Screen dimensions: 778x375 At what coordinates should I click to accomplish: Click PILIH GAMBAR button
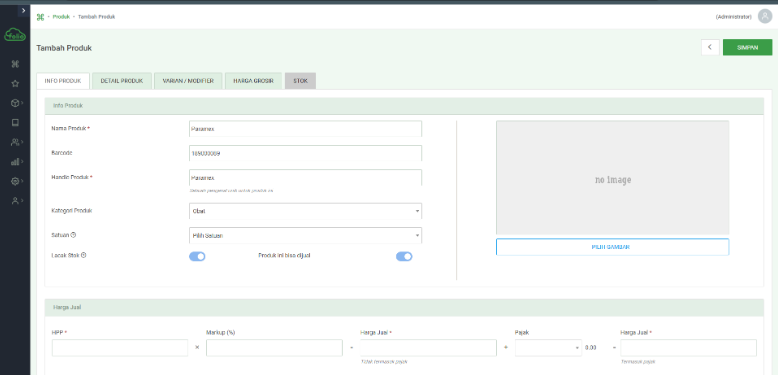(613, 247)
